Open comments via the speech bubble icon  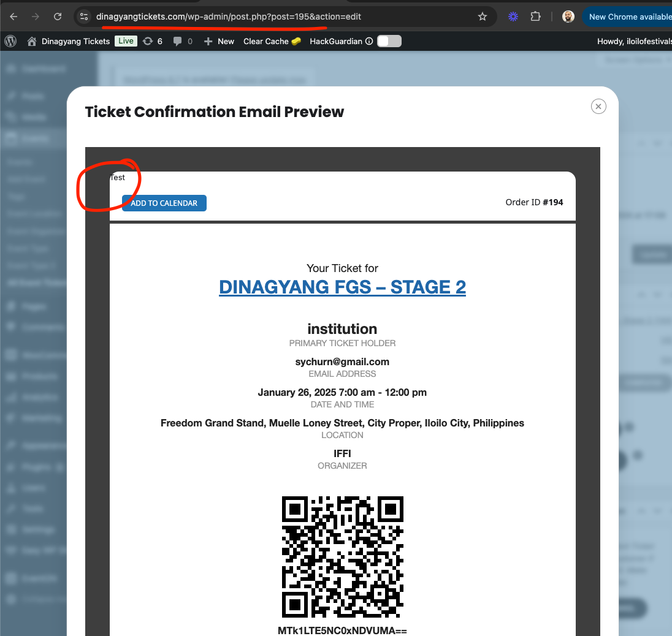click(x=177, y=41)
